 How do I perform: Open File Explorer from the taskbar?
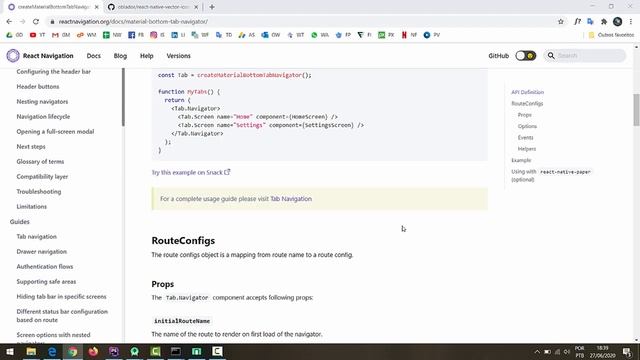coord(31,351)
